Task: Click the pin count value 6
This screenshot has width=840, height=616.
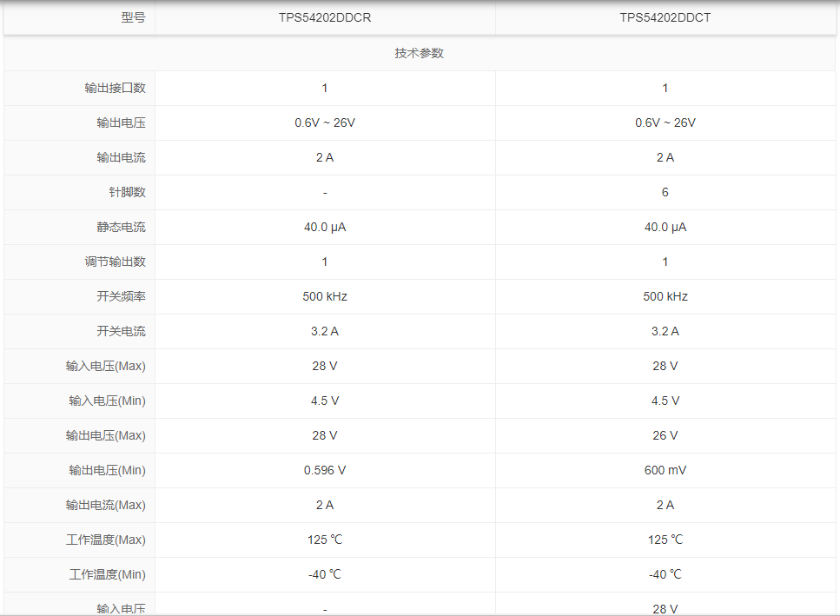Action: (x=665, y=192)
